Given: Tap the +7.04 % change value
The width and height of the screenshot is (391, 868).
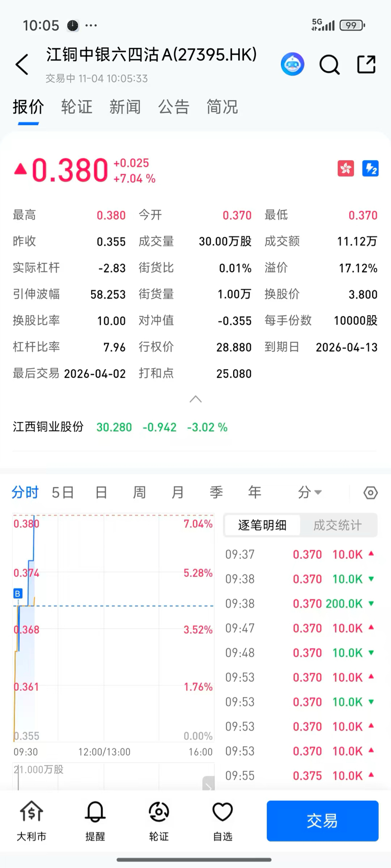Looking at the screenshot, I should (x=134, y=178).
